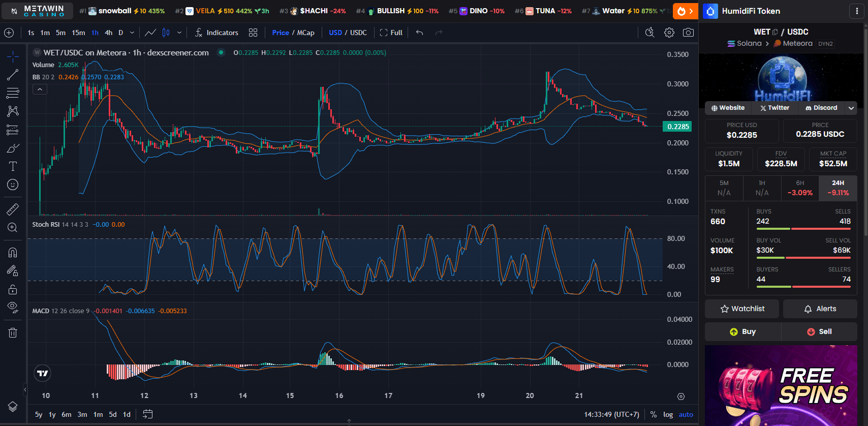Click the Sell button

[819, 331]
